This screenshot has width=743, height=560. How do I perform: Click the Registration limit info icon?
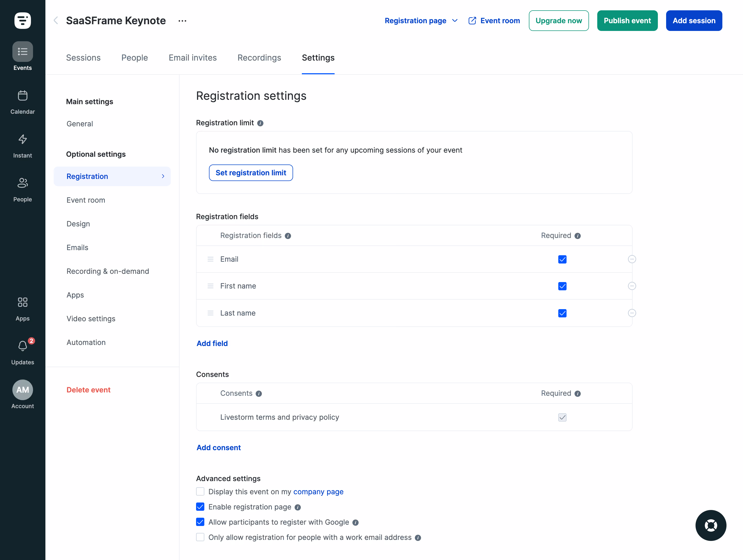[x=260, y=123]
